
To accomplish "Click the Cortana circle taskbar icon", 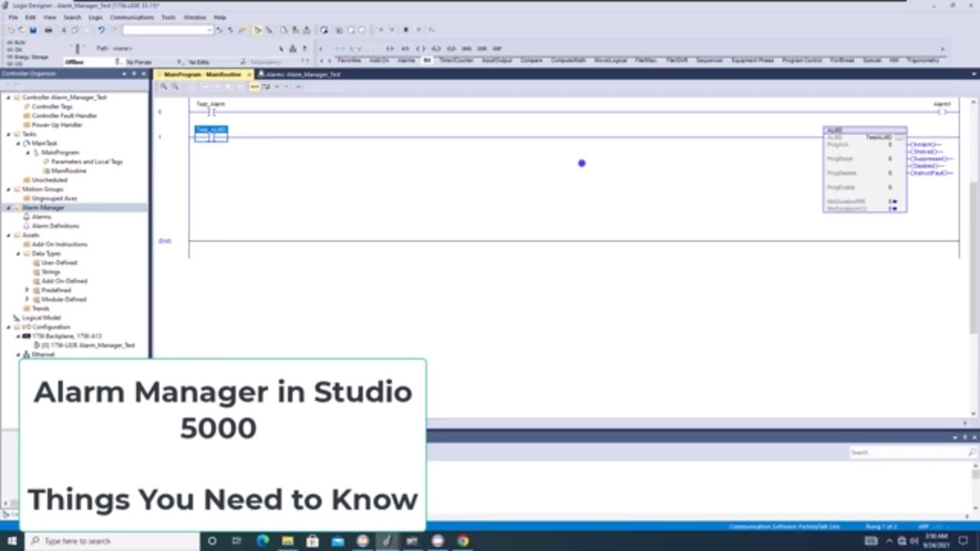I will pos(212,541).
